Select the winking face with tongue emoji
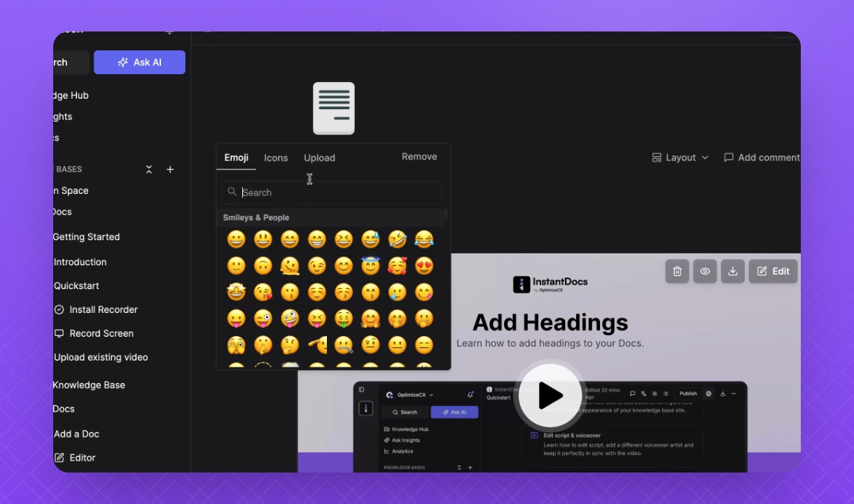Viewport: 854px width, 504px height. (263, 318)
